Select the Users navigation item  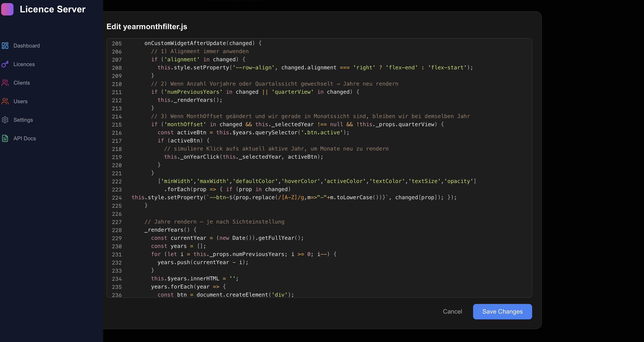click(x=20, y=101)
